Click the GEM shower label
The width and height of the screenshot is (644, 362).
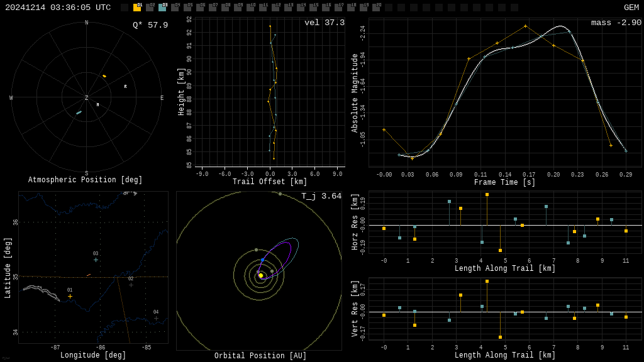click(631, 8)
